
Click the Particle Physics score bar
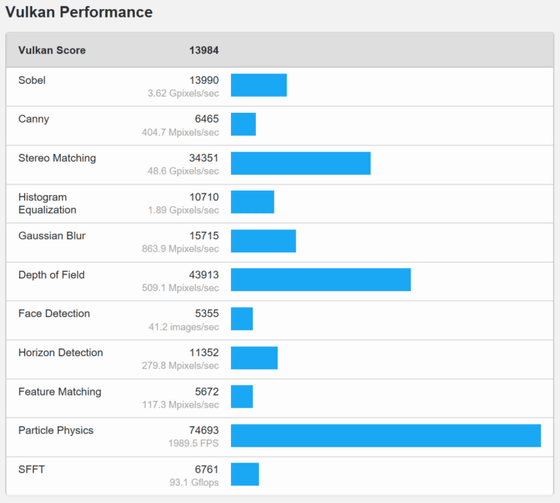(386, 436)
